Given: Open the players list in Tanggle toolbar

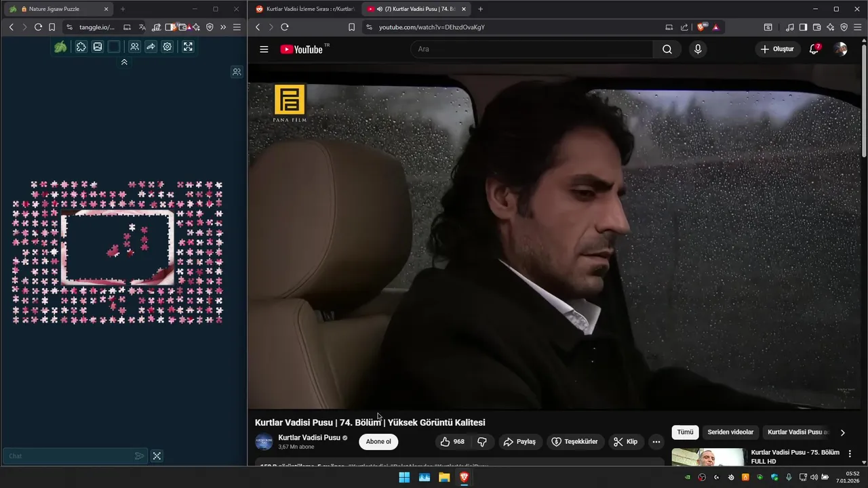Looking at the screenshot, I should [x=134, y=47].
